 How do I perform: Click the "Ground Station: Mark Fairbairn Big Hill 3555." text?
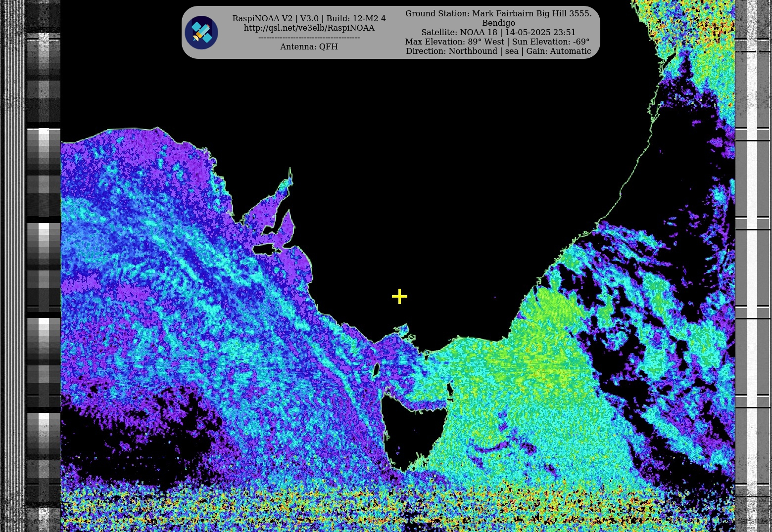click(498, 14)
